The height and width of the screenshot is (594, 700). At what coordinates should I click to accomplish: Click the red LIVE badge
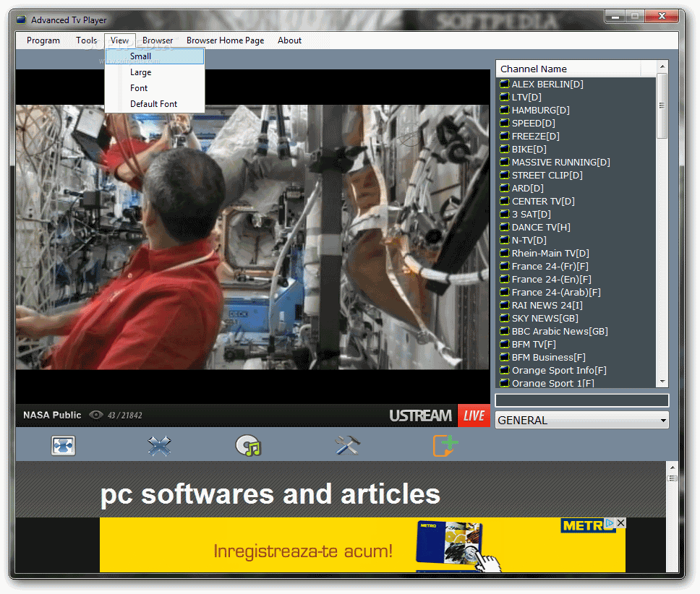pyautogui.click(x=474, y=416)
